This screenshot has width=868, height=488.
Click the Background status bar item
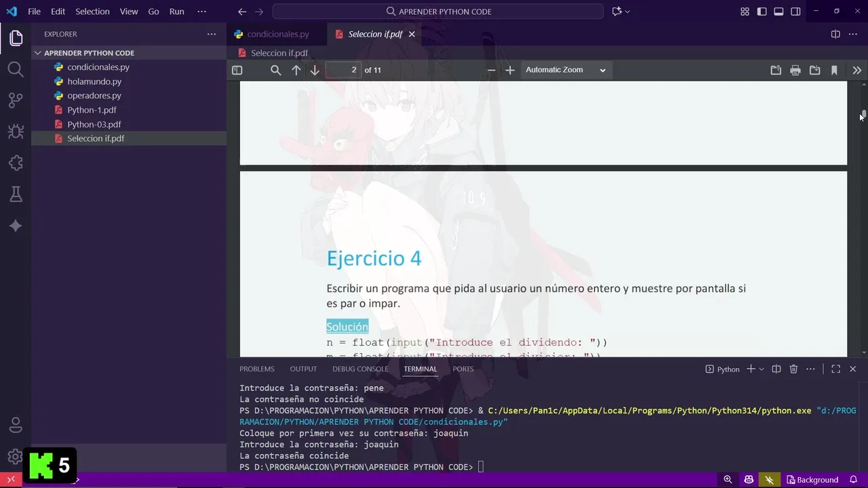coord(812,480)
